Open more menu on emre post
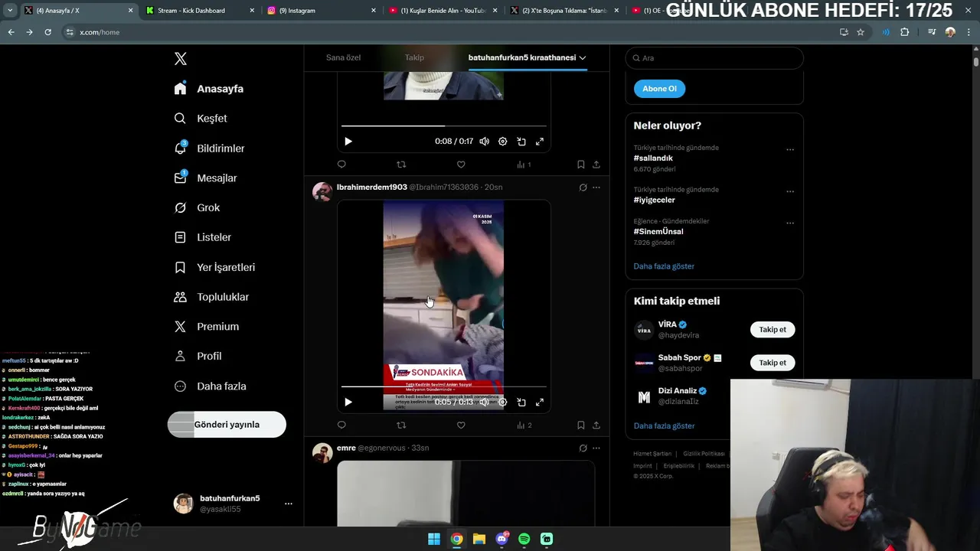Image resolution: width=980 pixels, height=551 pixels. 596,448
